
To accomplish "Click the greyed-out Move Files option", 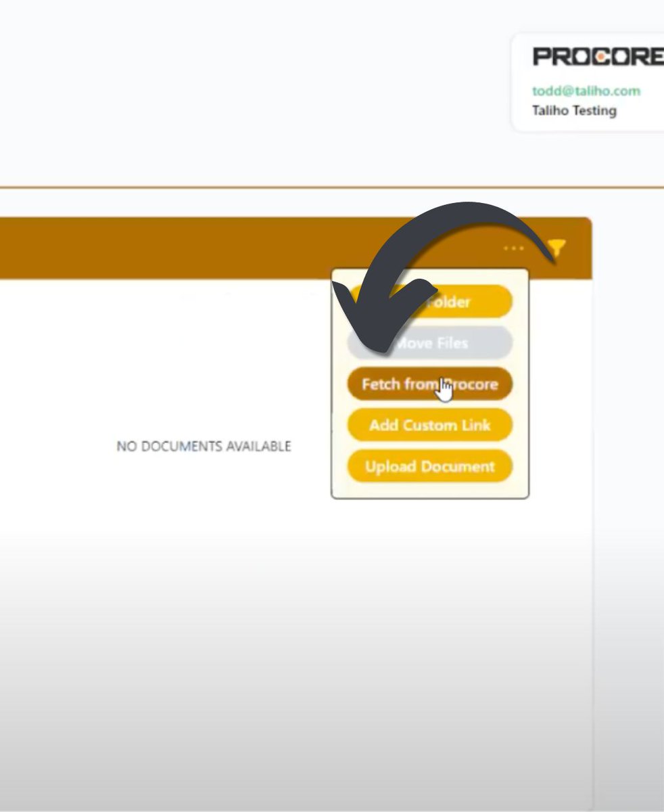I will click(x=429, y=343).
